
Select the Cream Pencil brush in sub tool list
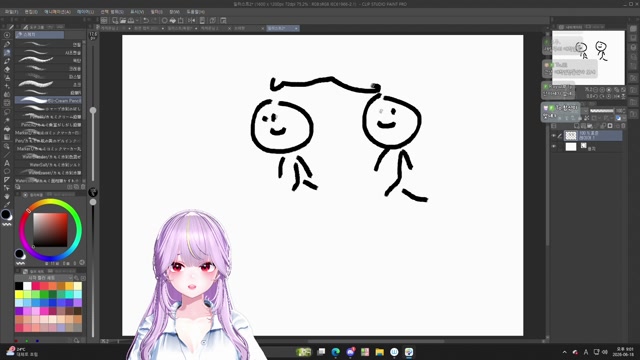(x=49, y=100)
